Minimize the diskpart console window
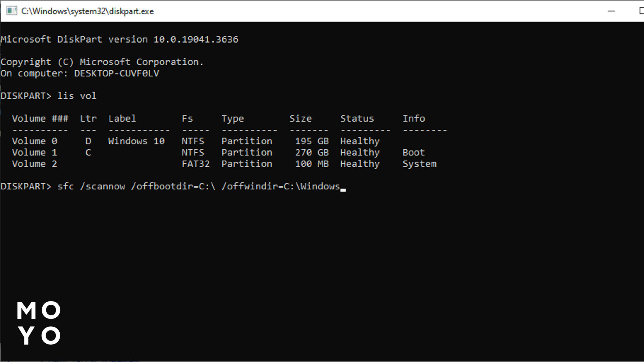 click(x=611, y=11)
